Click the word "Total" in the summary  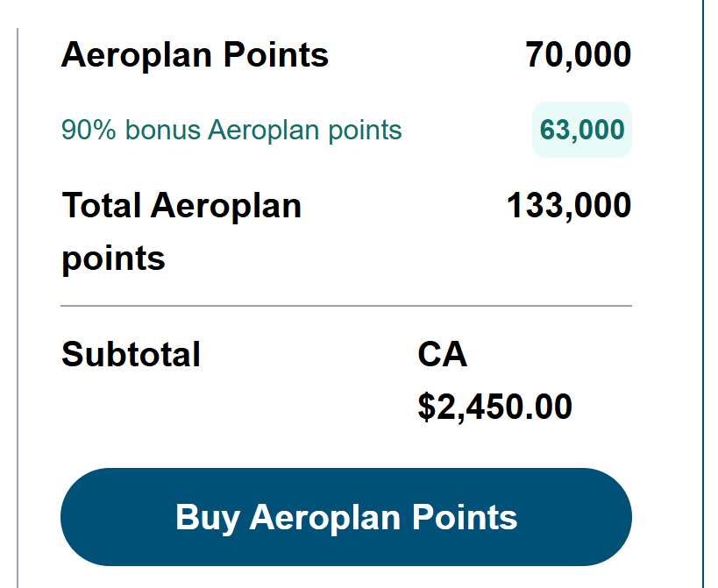tap(102, 206)
